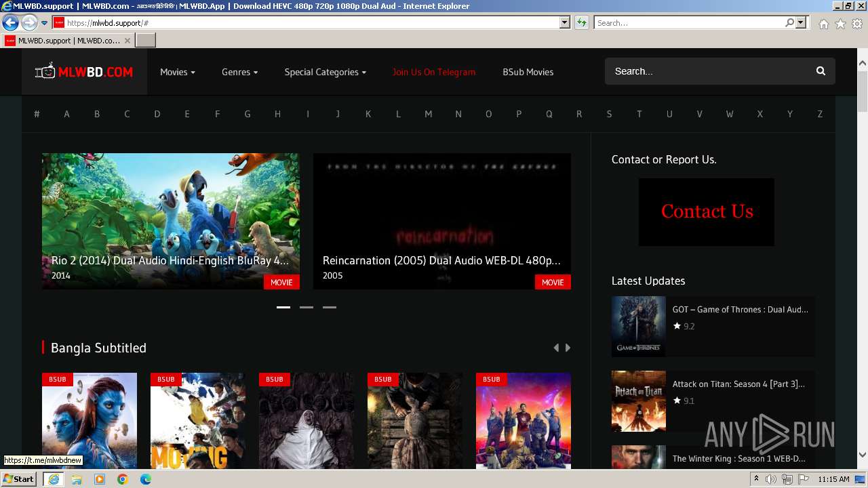
Task: Open The Winter King : Season 1 title
Action: tap(739, 458)
